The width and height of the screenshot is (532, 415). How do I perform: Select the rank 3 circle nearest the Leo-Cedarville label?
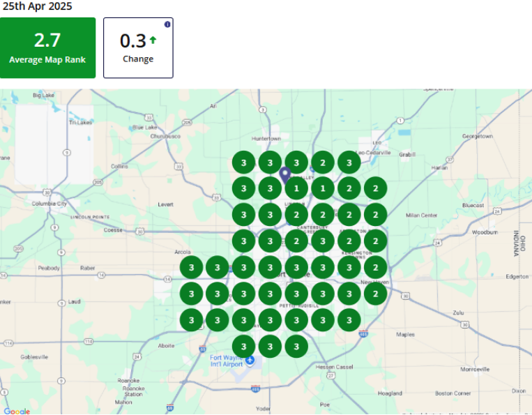[x=349, y=163]
